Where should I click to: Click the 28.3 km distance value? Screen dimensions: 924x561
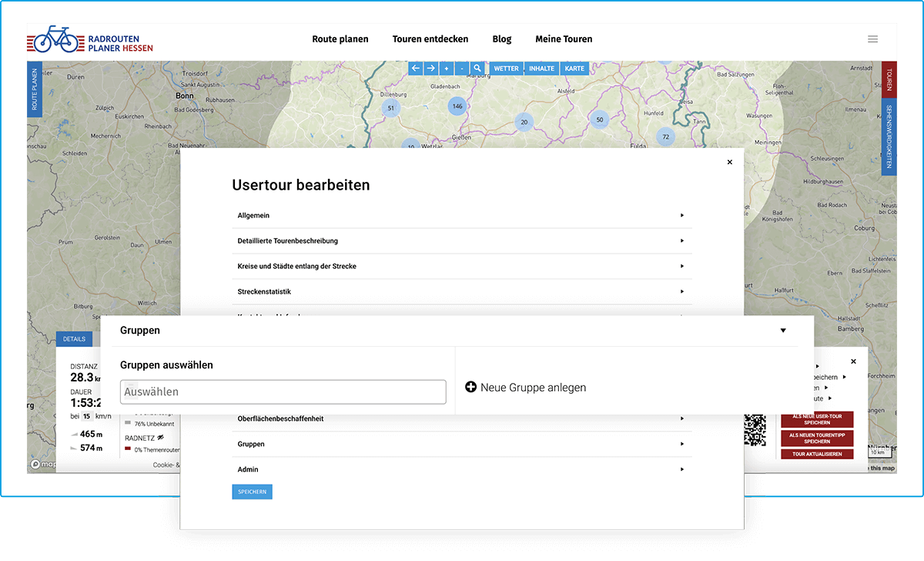[x=86, y=378]
